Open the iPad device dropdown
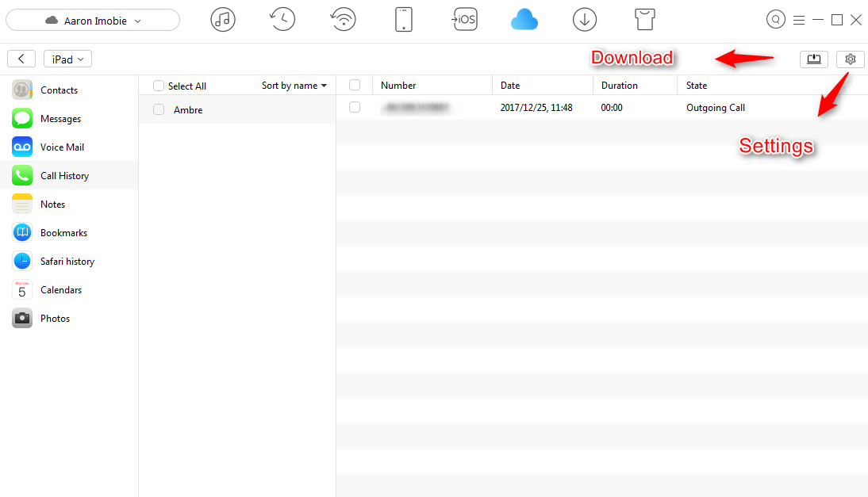 click(67, 58)
